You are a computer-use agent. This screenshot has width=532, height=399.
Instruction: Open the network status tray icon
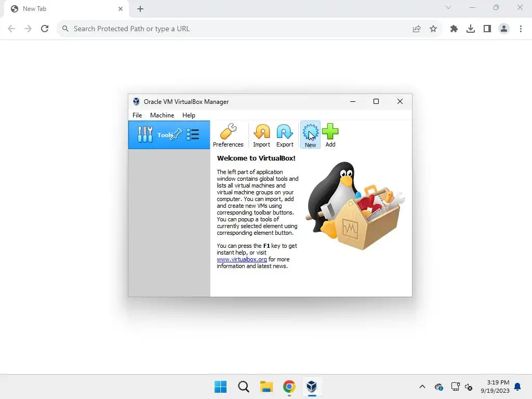455,387
